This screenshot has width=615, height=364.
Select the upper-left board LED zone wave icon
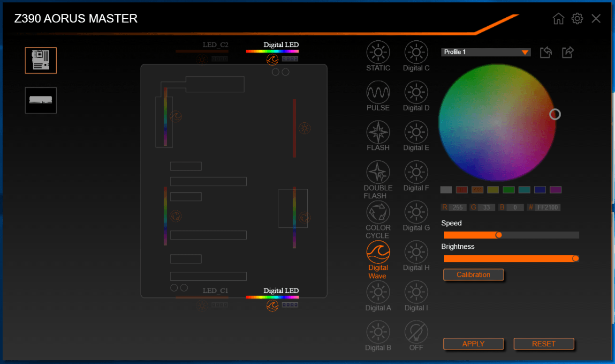176,116
